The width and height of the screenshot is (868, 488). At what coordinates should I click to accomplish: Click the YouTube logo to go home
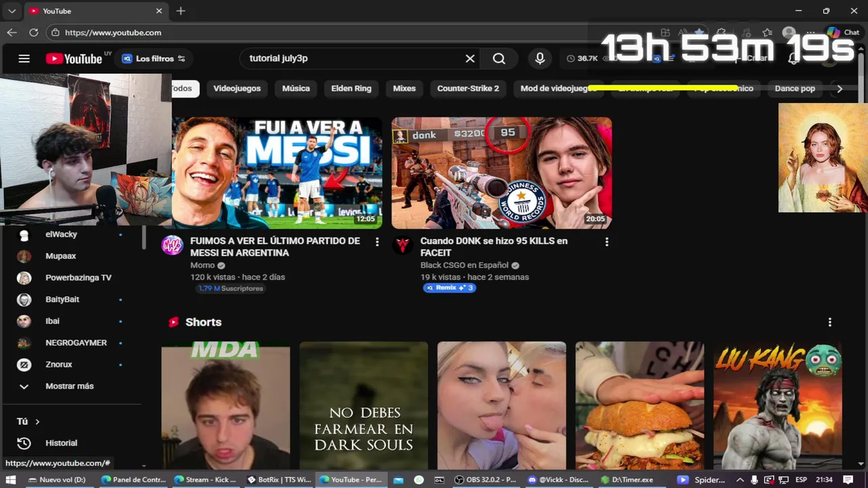(x=74, y=58)
